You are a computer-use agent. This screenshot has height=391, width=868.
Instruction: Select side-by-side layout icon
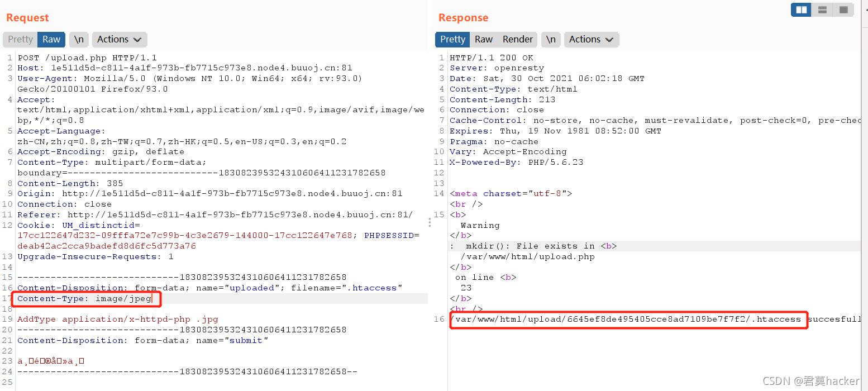[802, 9]
